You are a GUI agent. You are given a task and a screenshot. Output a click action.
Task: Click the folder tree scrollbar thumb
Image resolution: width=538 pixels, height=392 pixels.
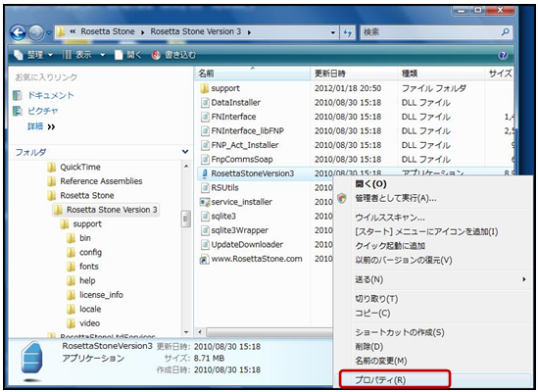pos(186,219)
